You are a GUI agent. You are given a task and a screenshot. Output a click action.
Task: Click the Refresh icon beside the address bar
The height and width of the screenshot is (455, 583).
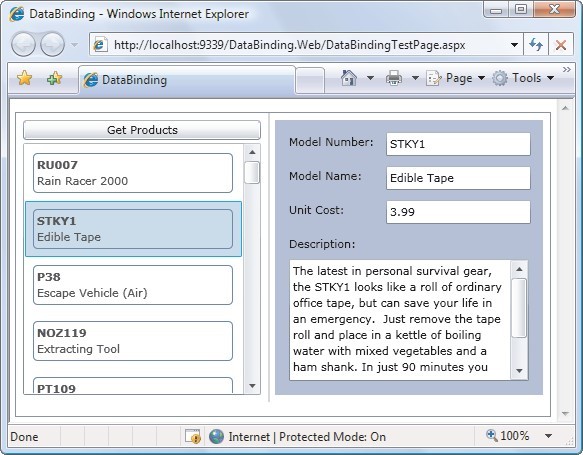(x=535, y=45)
